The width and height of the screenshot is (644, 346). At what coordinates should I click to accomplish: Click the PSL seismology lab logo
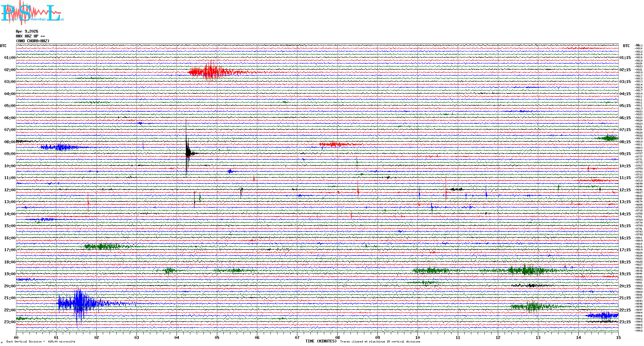pyautogui.click(x=32, y=13)
